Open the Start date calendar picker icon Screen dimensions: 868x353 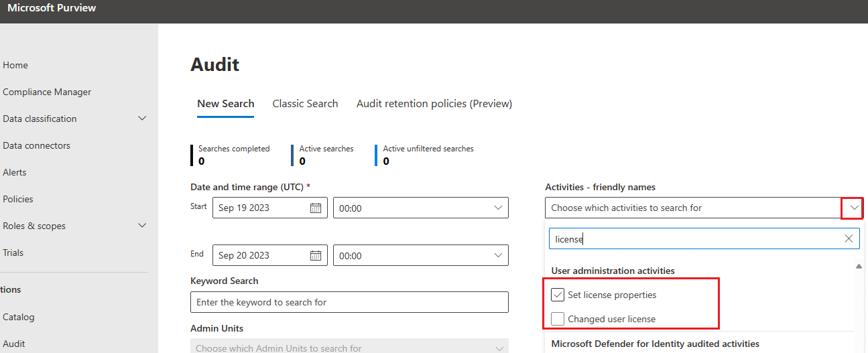click(x=316, y=208)
